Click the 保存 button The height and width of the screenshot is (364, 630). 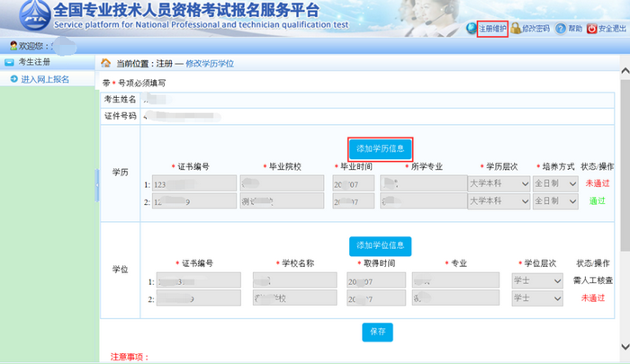click(x=378, y=331)
